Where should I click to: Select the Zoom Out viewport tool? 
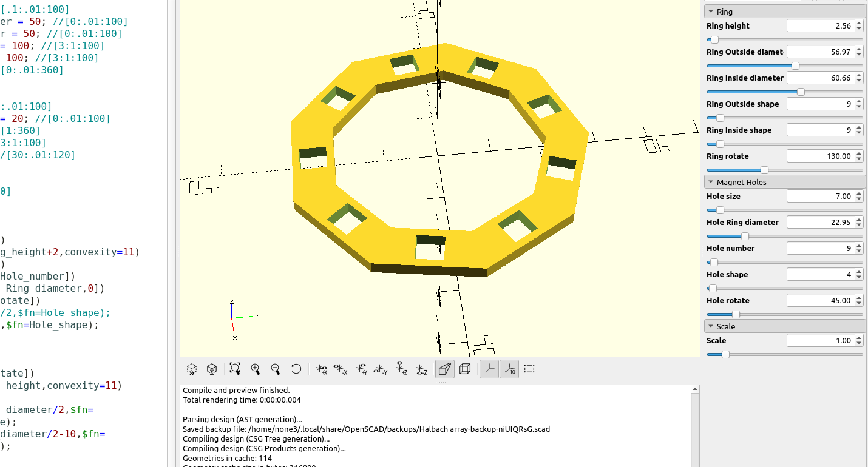(275, 369)
